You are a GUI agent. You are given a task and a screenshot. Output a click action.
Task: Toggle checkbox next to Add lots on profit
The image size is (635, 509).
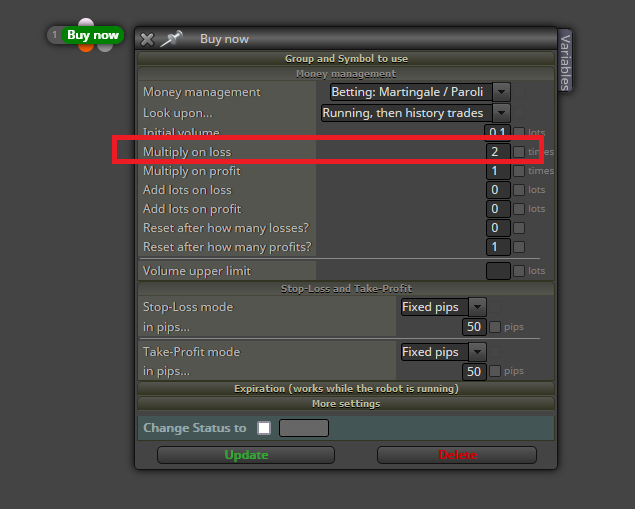tap(519, 209)
